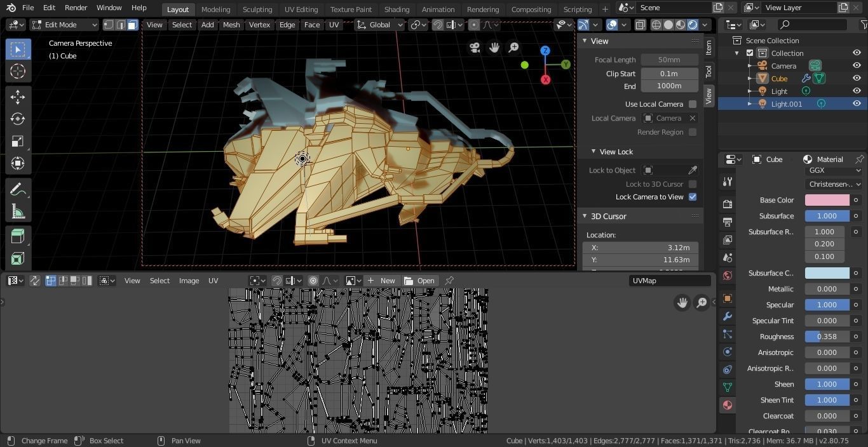Viewport: 868px width, 447px height.
Task: Click the pink Base Color swatch
Action: (827, 200)
